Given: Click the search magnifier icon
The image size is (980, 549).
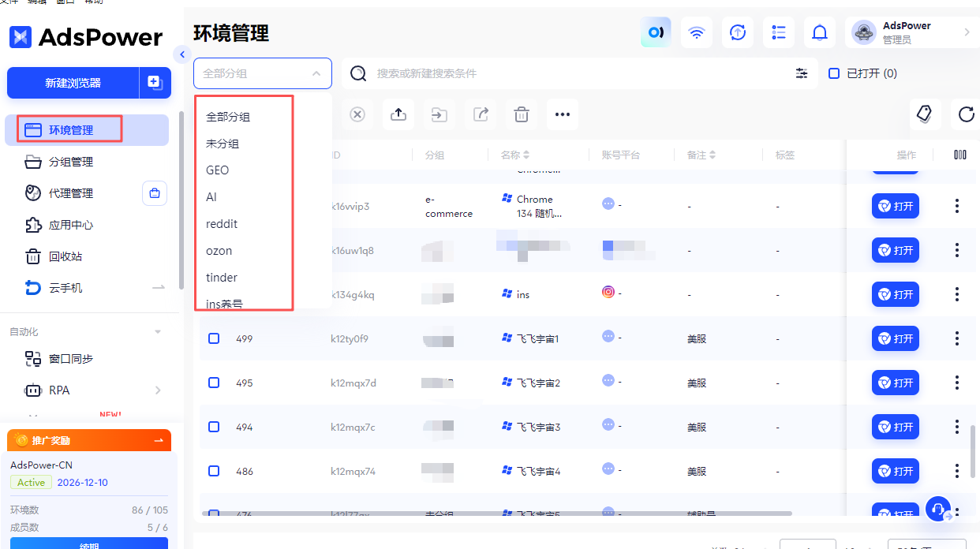Looking at the screenshot, I should pyautogui.click(x=358, y=73).
